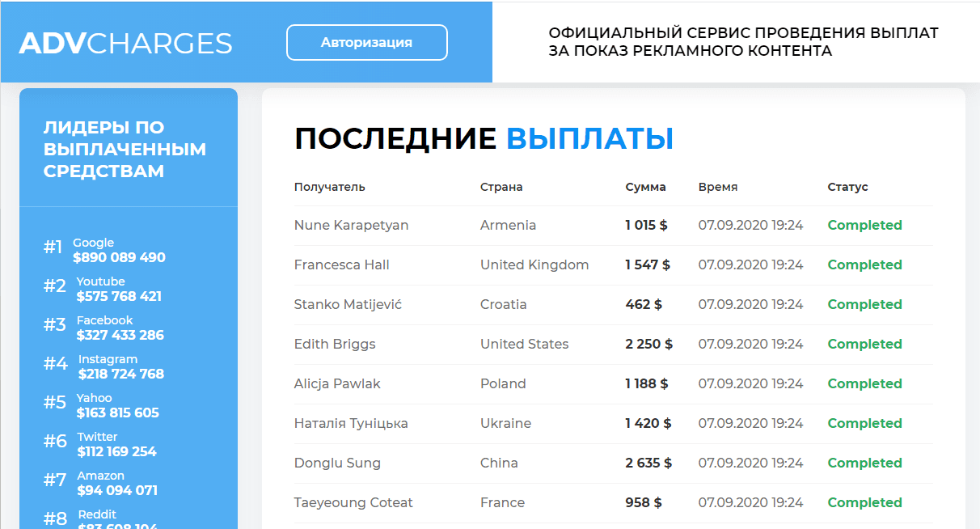Click the Amazon leader entry
The height and width of the screenshot is (529, 980).
(x=116, y=483)
